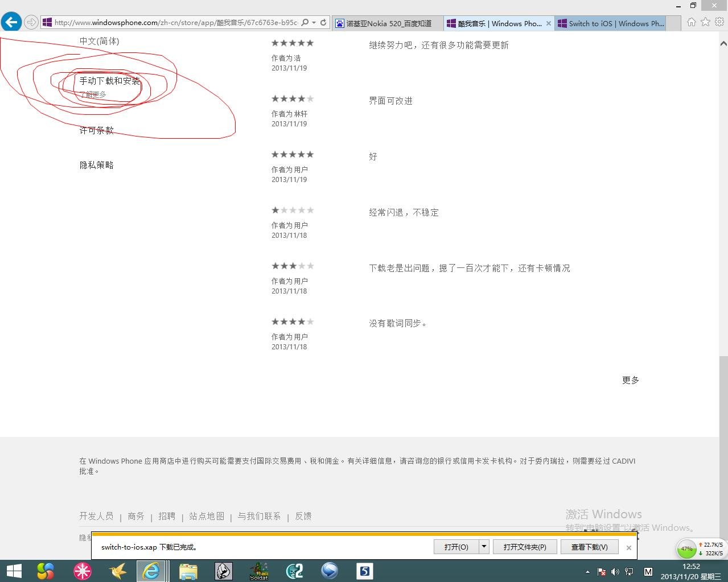Select the review 没有歌词同步。
Image resolution: width=728 pixels, height=582 pixels.
tap(398, 323)
